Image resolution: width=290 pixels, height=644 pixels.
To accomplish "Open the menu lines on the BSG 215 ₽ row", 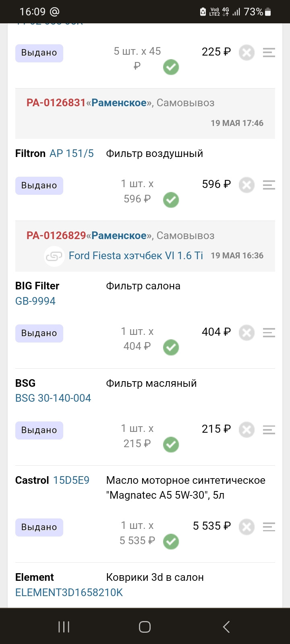I will 269,430.
